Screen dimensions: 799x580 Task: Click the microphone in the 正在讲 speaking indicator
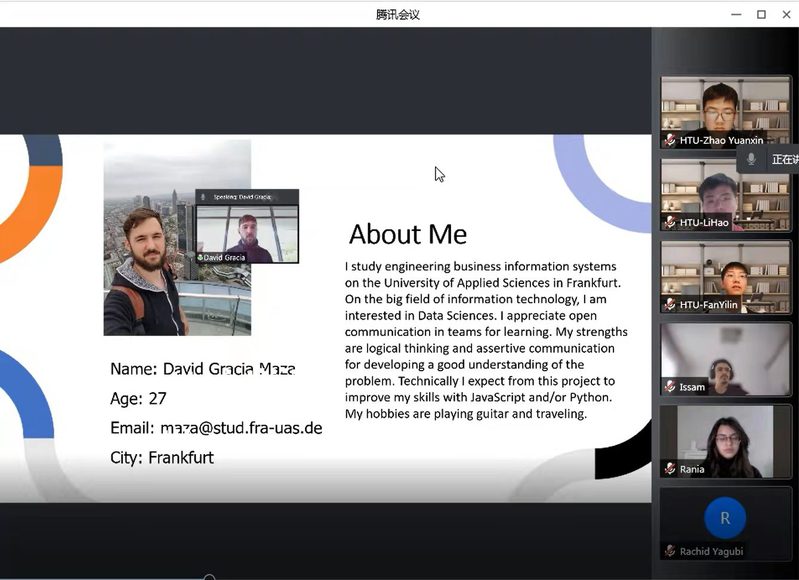(x=751, y=159)
